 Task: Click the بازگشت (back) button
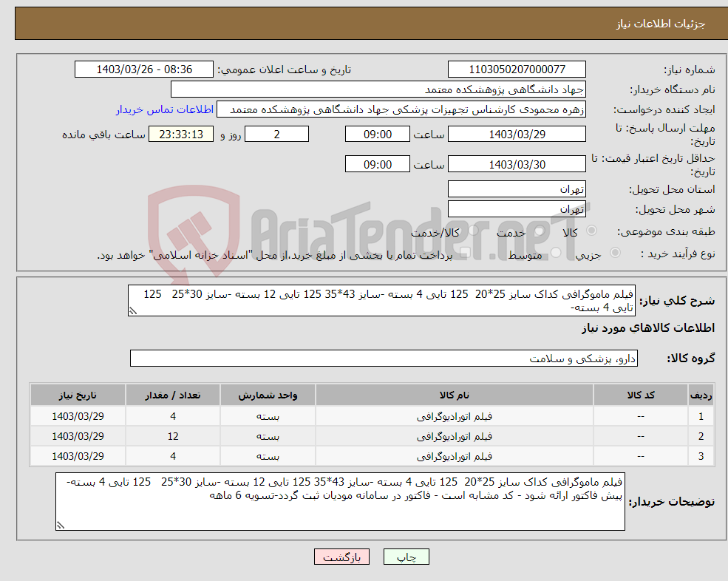[341, 557]
